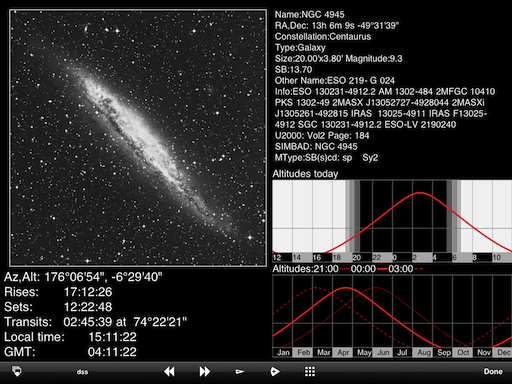512x384 pixels.
Task: Open the dss image source button
Action: click(x=82, y=372)
